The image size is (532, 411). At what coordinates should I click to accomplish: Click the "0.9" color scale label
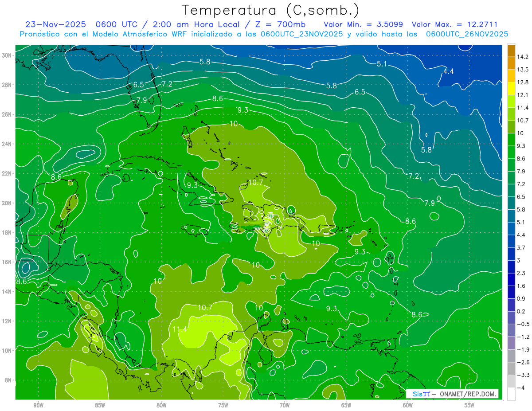pos(521,298)
